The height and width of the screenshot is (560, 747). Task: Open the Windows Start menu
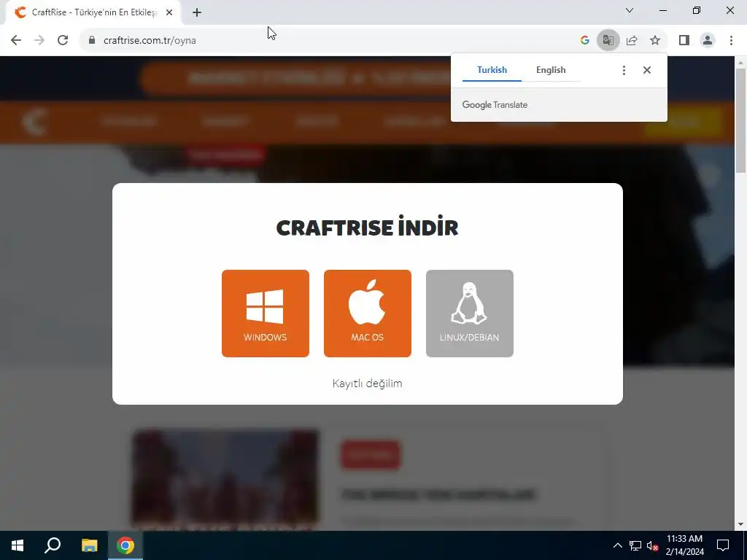pyautogui.click(x=18, y=545)
